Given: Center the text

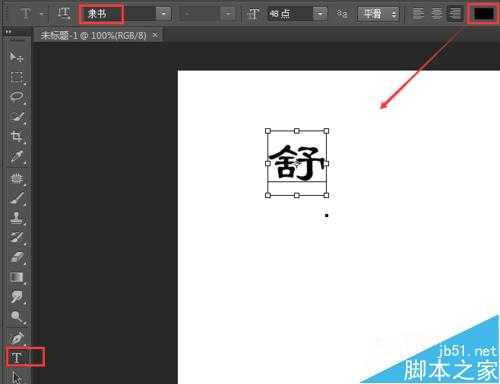Looking at the screenshot, I should pyautogui.click(x=437, y=14).
